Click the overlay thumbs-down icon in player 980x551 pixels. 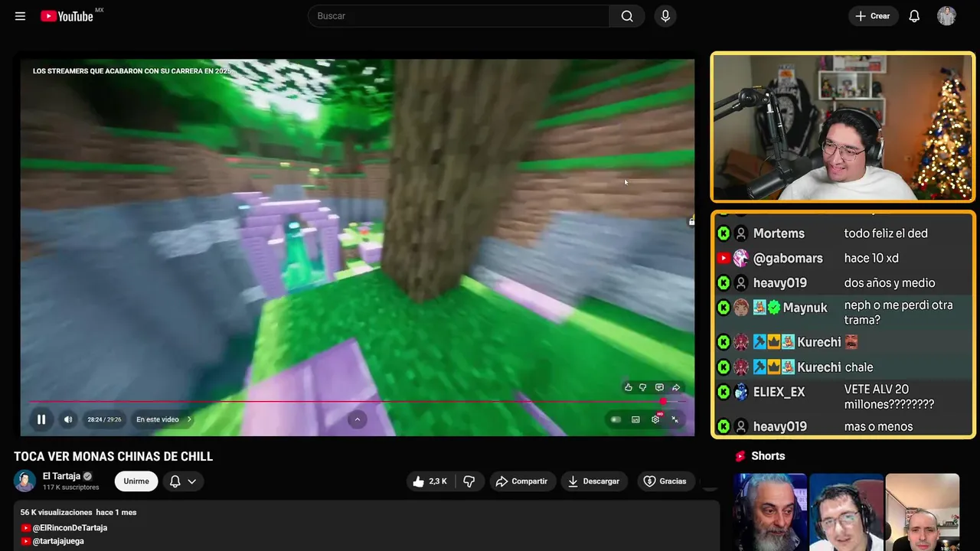pos(643,387)
